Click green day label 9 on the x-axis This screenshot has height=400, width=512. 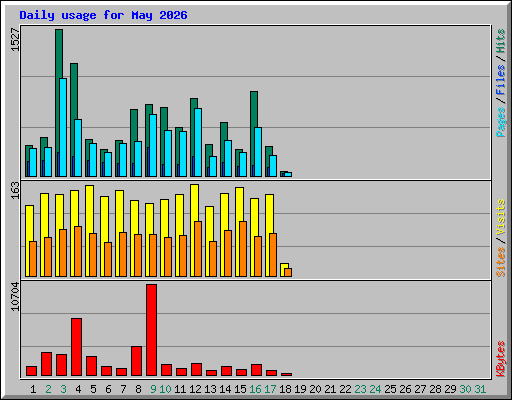point(153,389)
